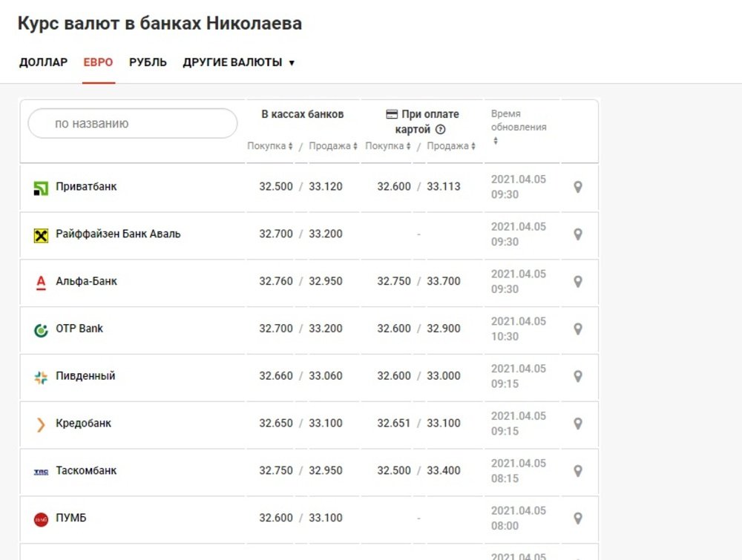Open Privatbank location map pin
Viewport: 742px width, 560px height.
[x=578, y=187]
